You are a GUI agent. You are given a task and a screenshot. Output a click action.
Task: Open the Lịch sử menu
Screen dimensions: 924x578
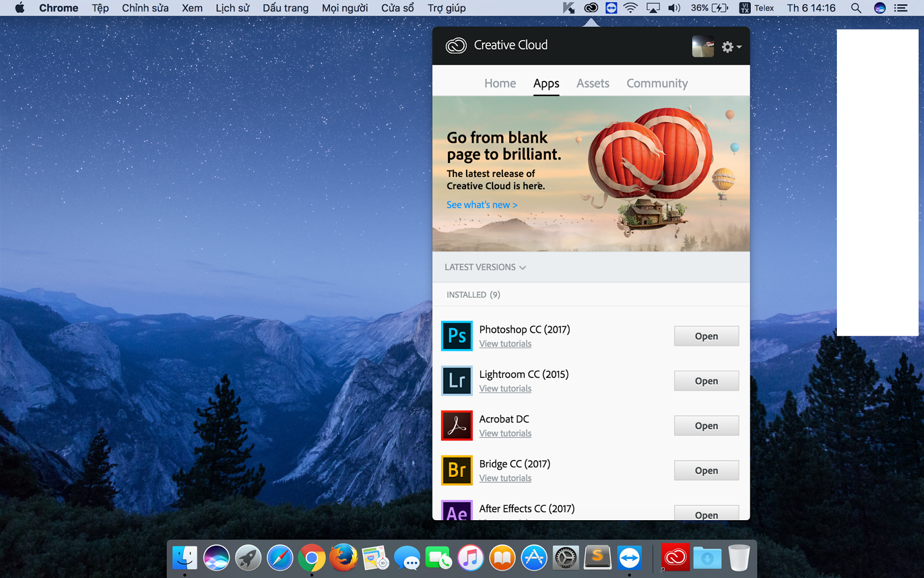pyautogui.click(x=233, y=8)
